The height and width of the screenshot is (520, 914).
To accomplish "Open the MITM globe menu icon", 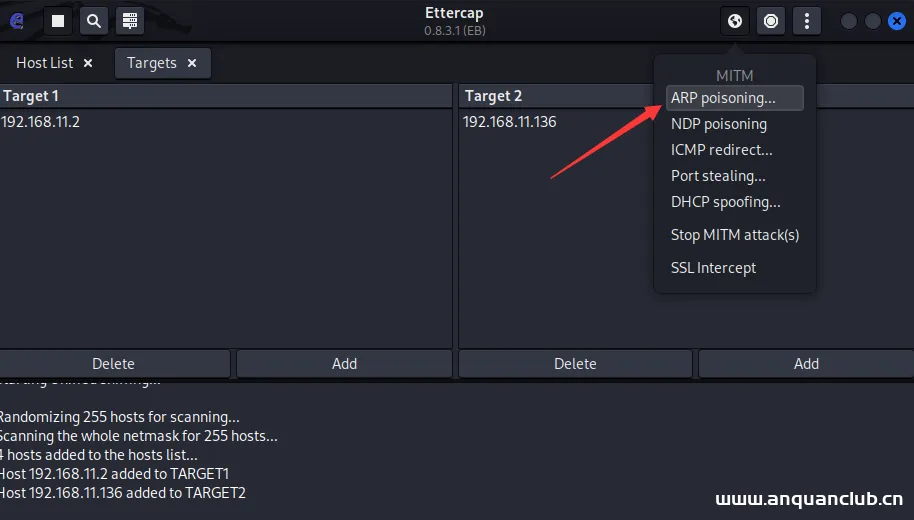I will tap(735, 20).
